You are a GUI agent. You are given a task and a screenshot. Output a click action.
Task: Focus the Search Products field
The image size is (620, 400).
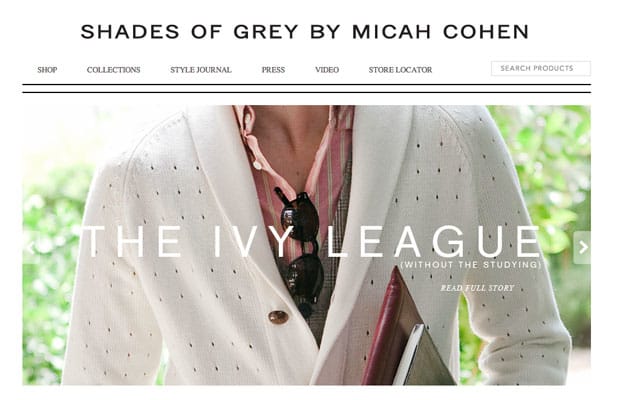point(541,68)
